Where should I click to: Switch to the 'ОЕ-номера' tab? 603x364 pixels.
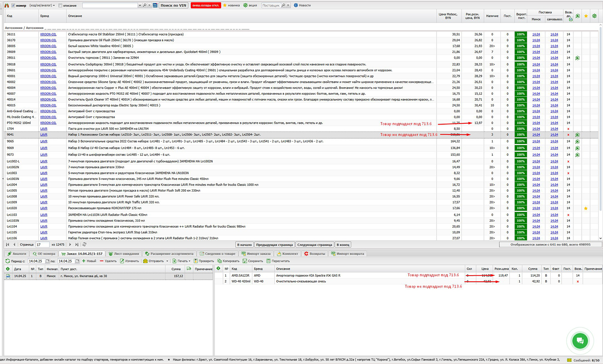click(44, 254)
